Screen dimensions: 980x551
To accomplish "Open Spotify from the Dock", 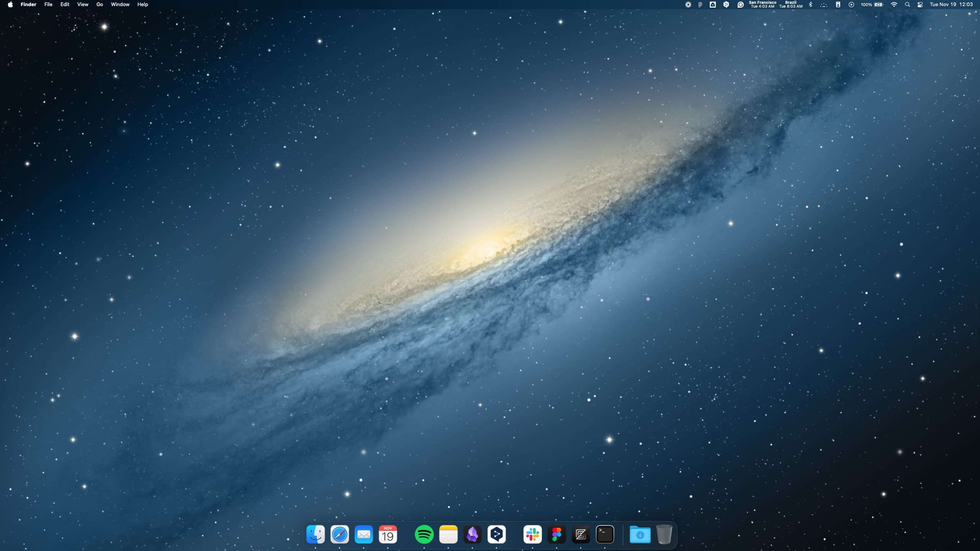I will (424, 535).
